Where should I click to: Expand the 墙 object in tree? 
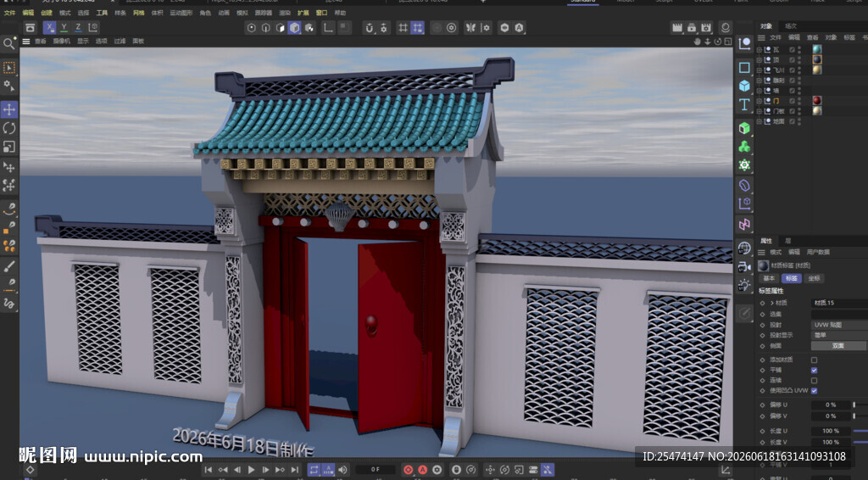tap(759, 91)
